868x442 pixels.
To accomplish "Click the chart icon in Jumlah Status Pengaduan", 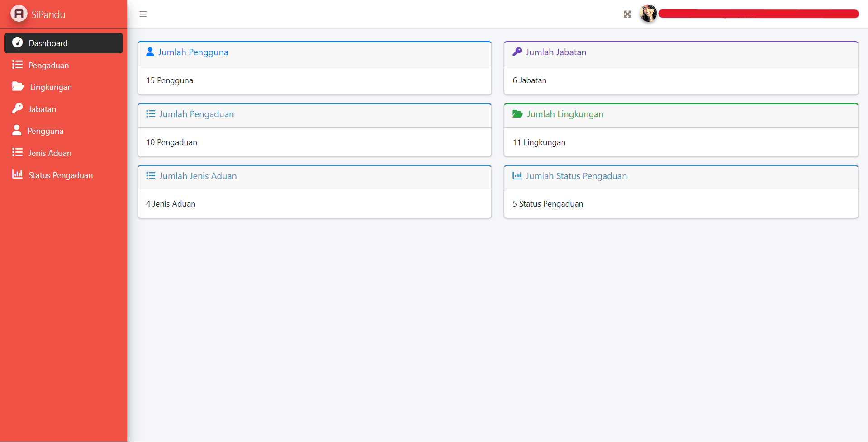I will coord(517,176).
